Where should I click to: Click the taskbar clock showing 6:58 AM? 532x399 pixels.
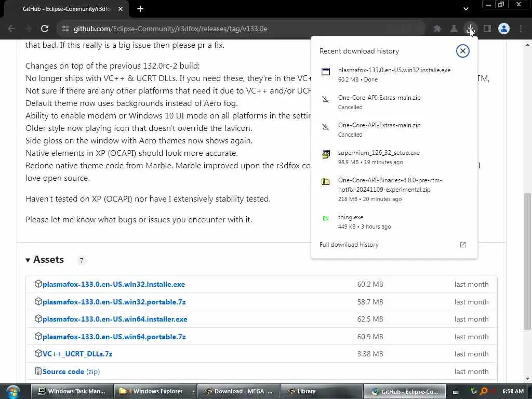point(513,391)
